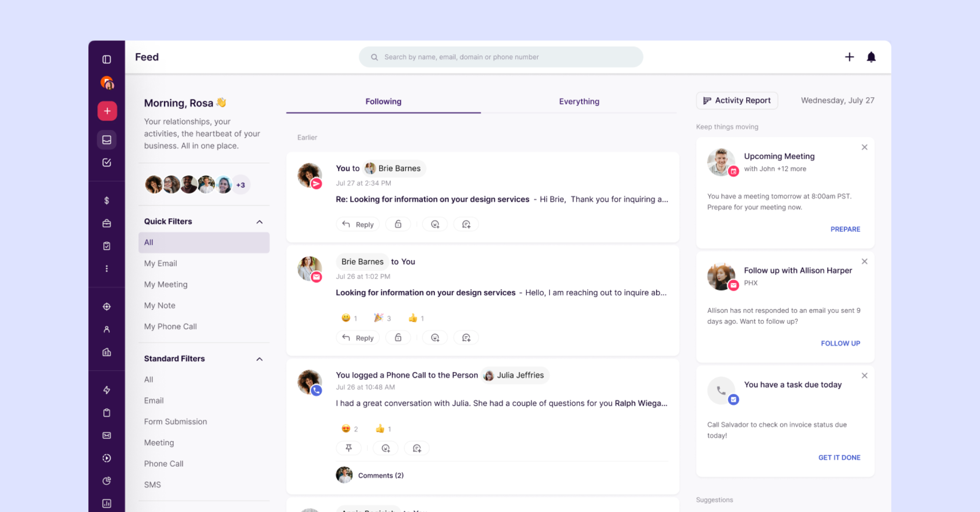Open the building companies sidebar icon
This screenshot has width=980, height=512.
107,352
